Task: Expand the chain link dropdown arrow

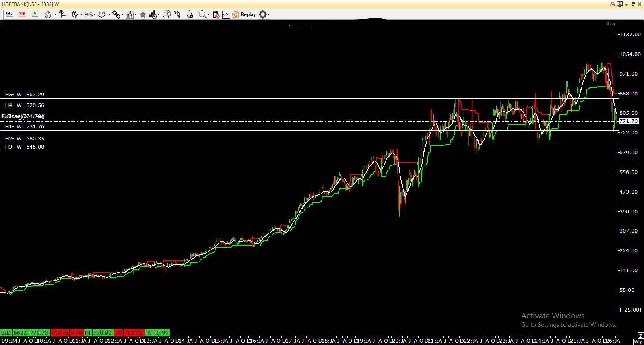Action: [122, 15]
